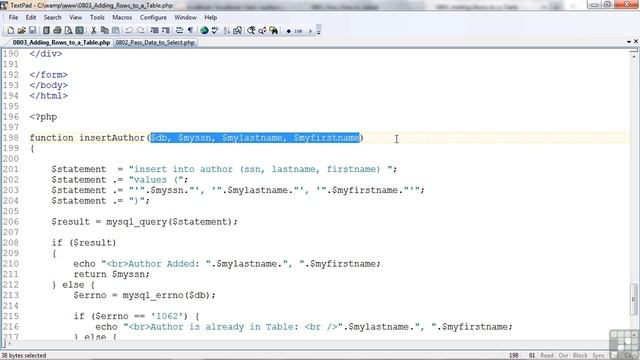This screenshot has width=640, height=360.
Task: Run spell check from the toolbar
Action: [215, 31]
